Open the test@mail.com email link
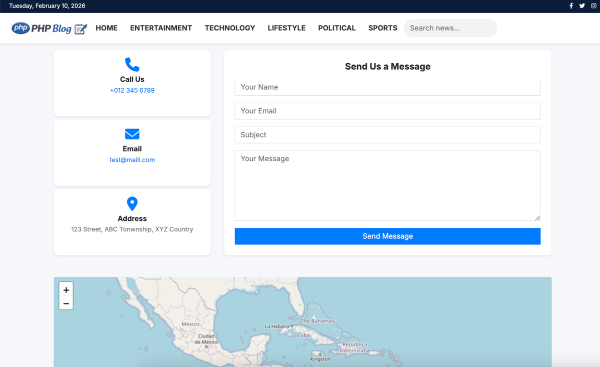The width and height of the screenshot is (600, 367). (x=132, y=160)
